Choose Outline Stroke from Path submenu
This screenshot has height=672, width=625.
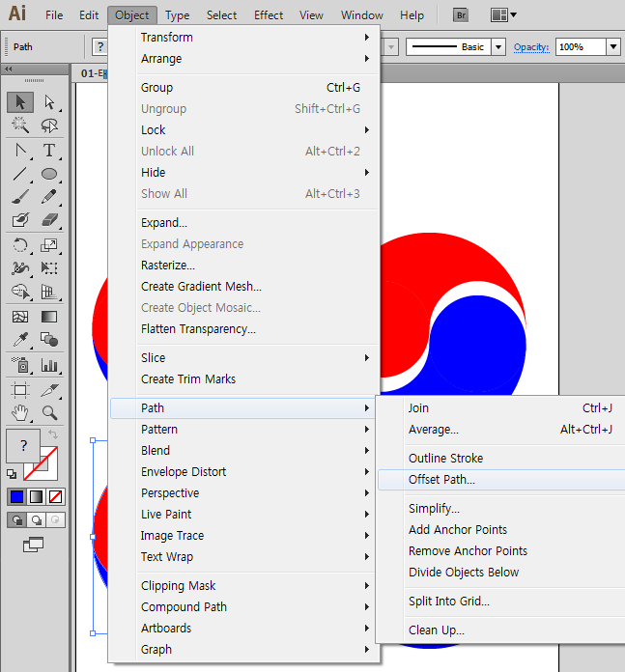(501, 459)
